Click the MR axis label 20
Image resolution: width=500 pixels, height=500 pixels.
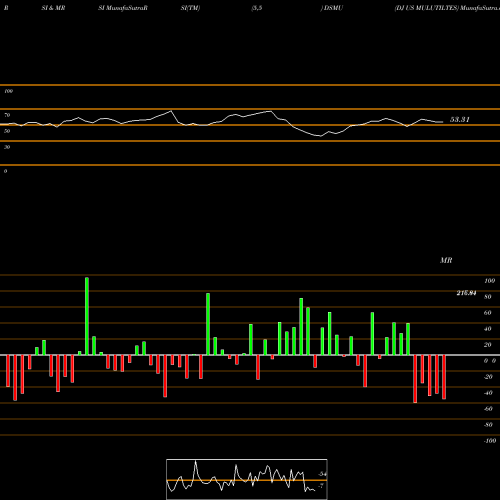tap(488, 345)
